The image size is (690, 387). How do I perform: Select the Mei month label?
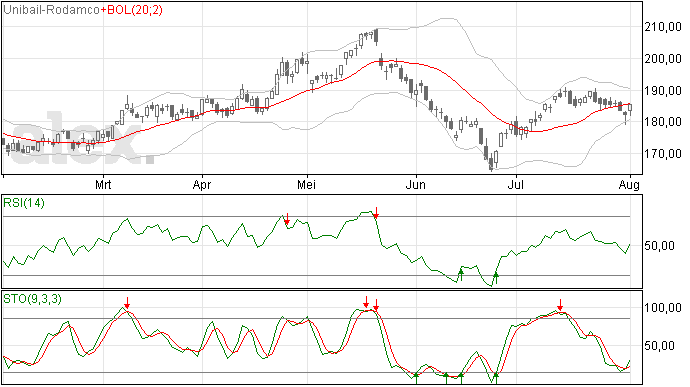point(306,184)
